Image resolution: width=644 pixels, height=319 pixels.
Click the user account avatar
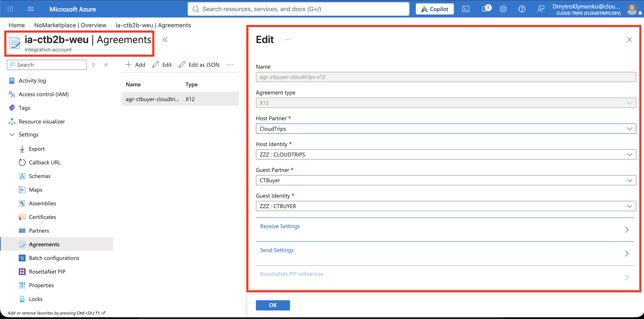(x=631, y=9)
